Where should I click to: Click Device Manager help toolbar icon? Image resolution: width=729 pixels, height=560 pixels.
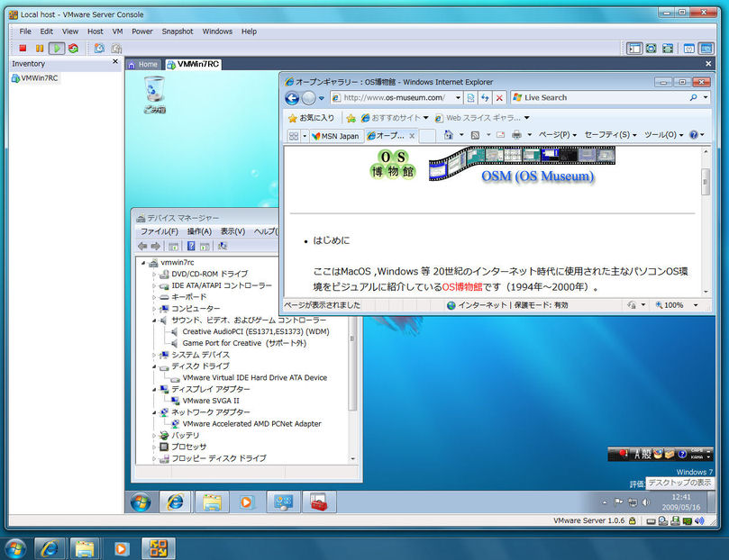tap(191, 246)
